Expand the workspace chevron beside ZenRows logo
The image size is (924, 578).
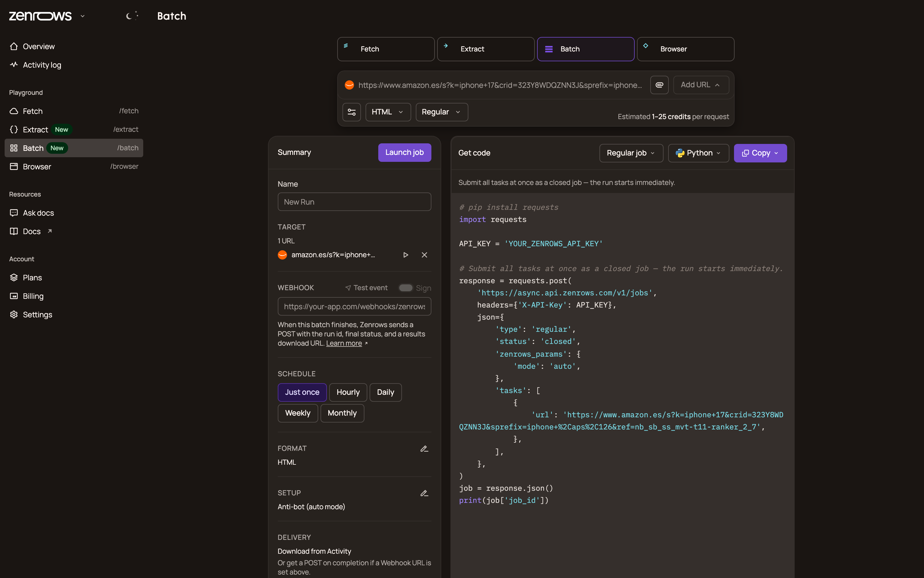(83, 16)
